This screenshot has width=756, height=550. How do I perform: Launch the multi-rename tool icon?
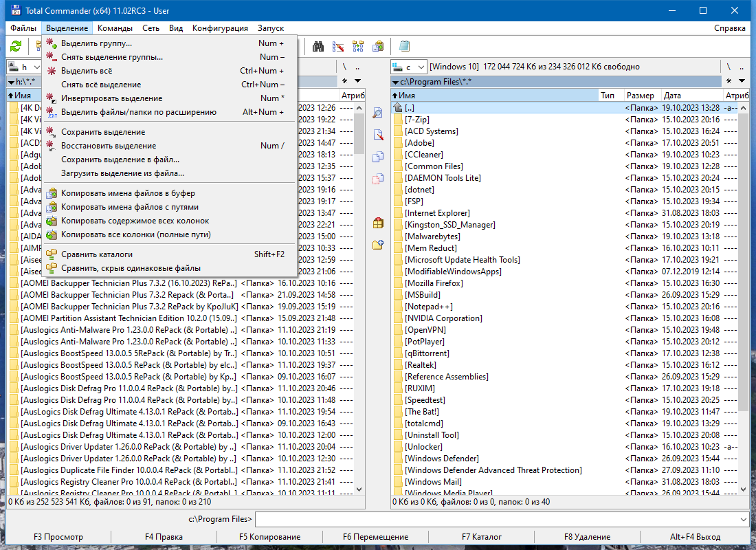click(338, 46)
